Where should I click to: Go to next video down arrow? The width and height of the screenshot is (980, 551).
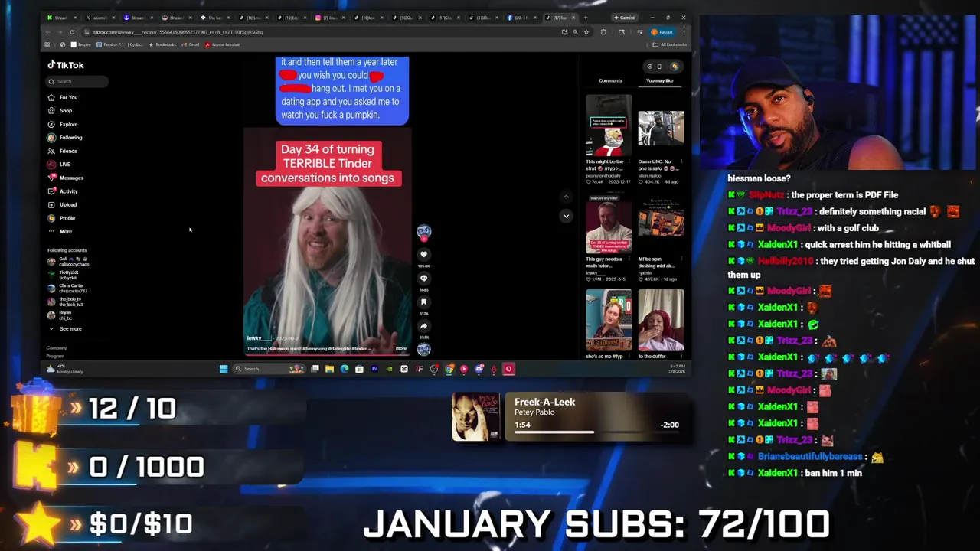[566, 216]
